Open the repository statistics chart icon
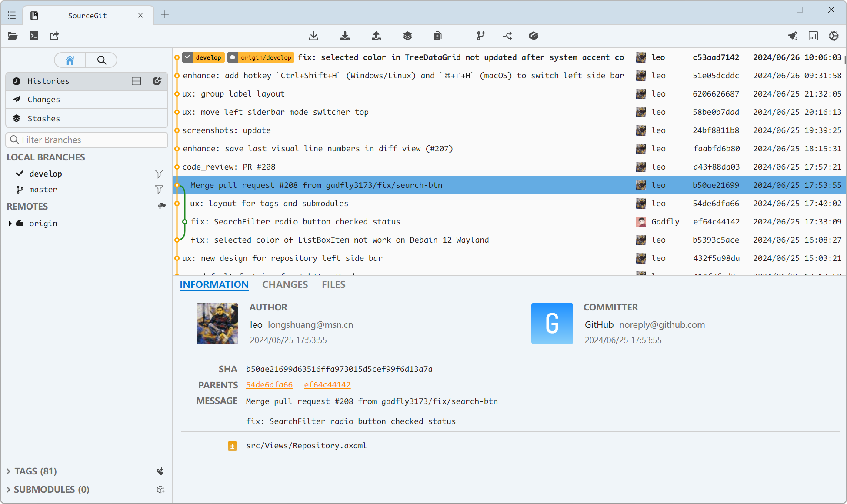Screen dimensions: 847x504 point(813,36)
